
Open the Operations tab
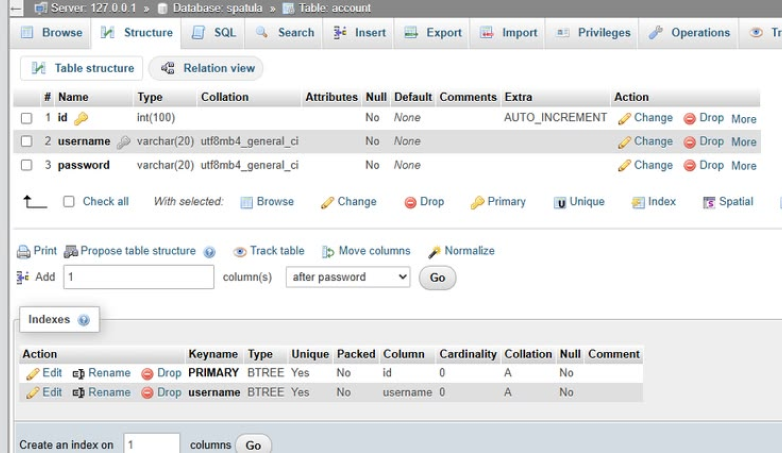pos(689,33)
